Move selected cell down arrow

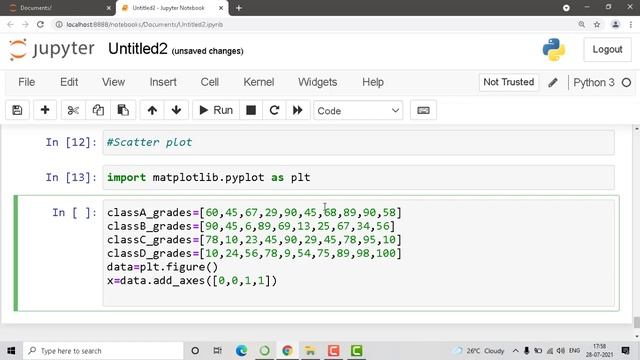point(176,110)
